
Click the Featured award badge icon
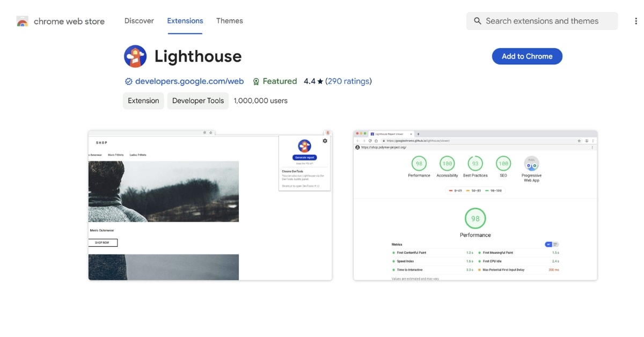coord(256,82)
